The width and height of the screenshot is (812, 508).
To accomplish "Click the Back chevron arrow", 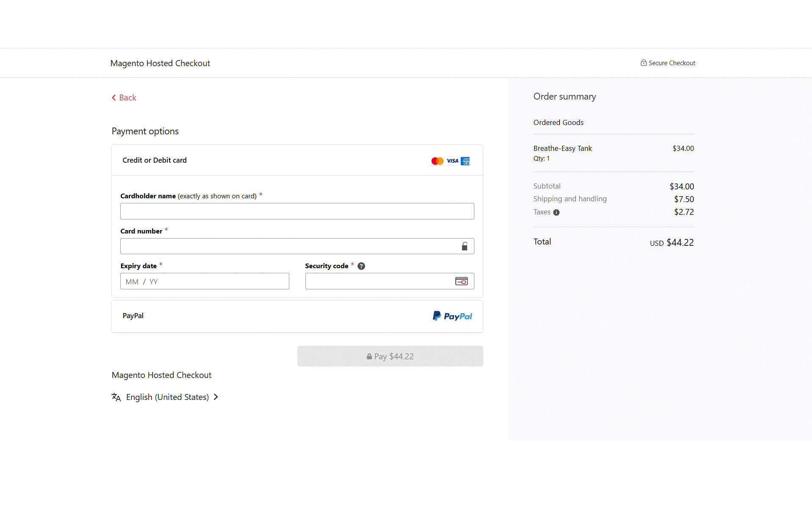I will coord(113,97).
